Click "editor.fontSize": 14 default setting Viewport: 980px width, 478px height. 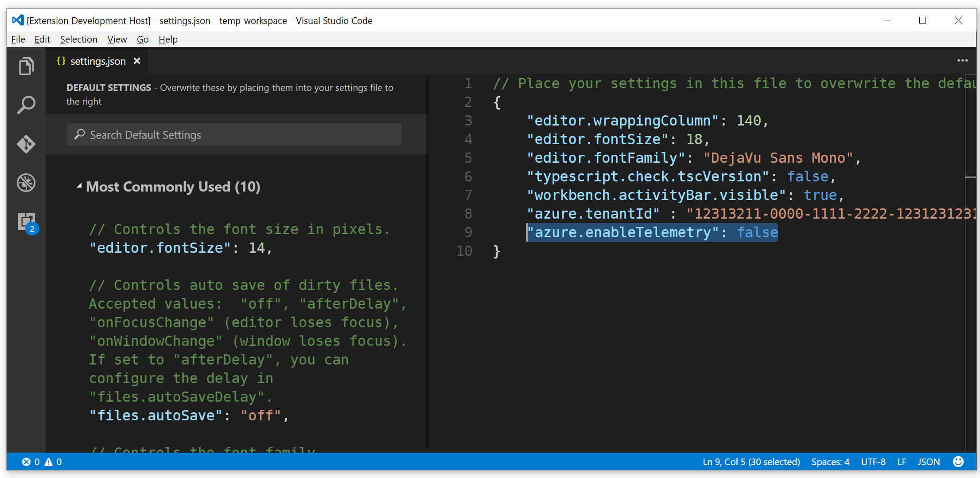tap(181, 248)
